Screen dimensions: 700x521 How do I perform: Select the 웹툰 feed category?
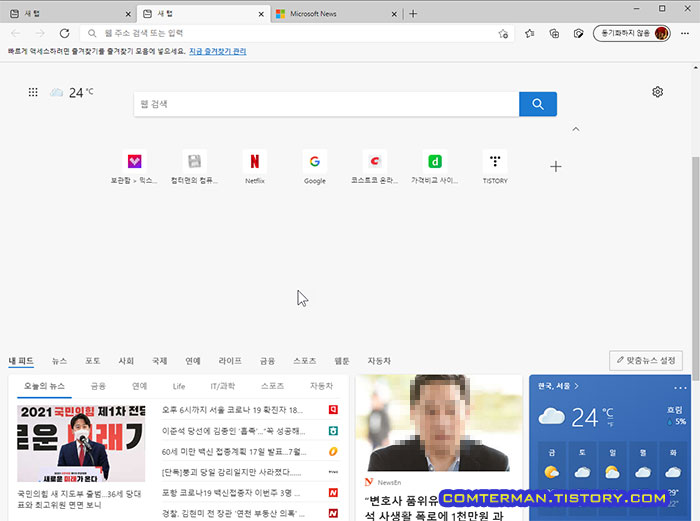[342, 361]
